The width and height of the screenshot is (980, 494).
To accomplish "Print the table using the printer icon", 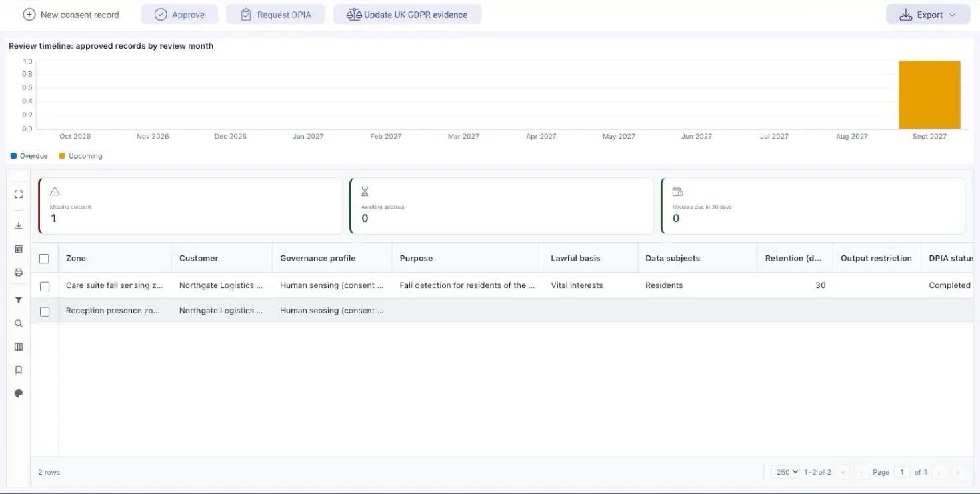I will 19,273.
